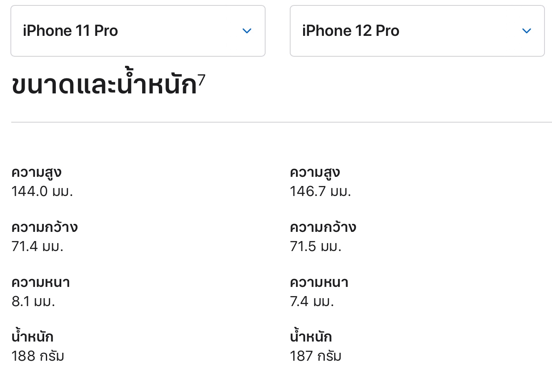The height and width of the screenshot is (392, 552).
Task: Click the ความหนา label under iPhone 11 Pro
Action: coord(41,283)
